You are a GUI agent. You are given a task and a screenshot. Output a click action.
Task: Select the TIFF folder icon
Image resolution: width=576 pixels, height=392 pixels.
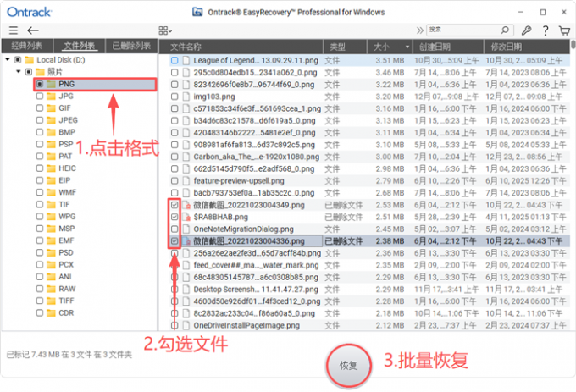pyautogui.click(x=51, y=301)
